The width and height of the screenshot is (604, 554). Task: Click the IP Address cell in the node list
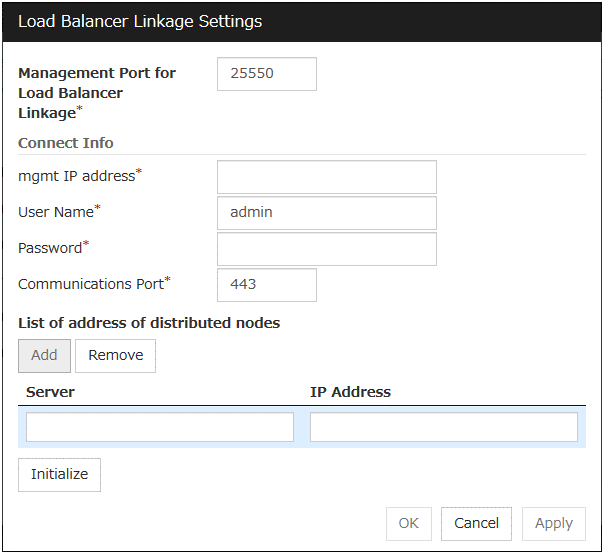point(443,428)
